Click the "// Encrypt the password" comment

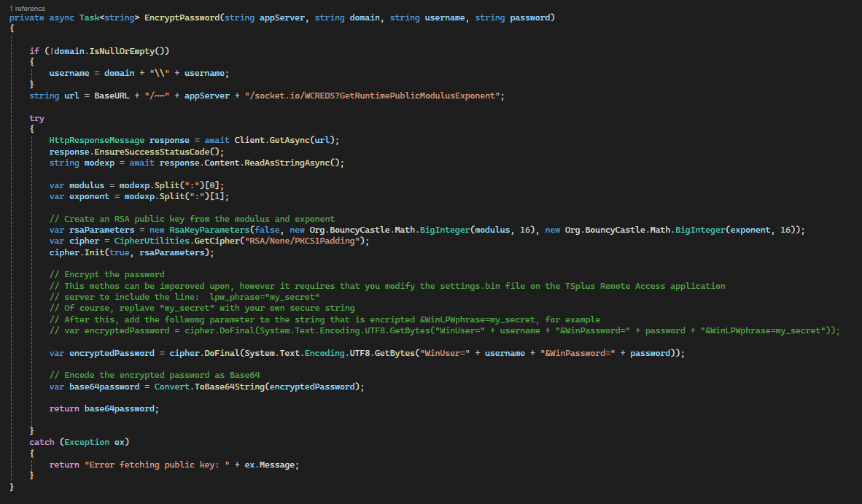pos(106,274)
